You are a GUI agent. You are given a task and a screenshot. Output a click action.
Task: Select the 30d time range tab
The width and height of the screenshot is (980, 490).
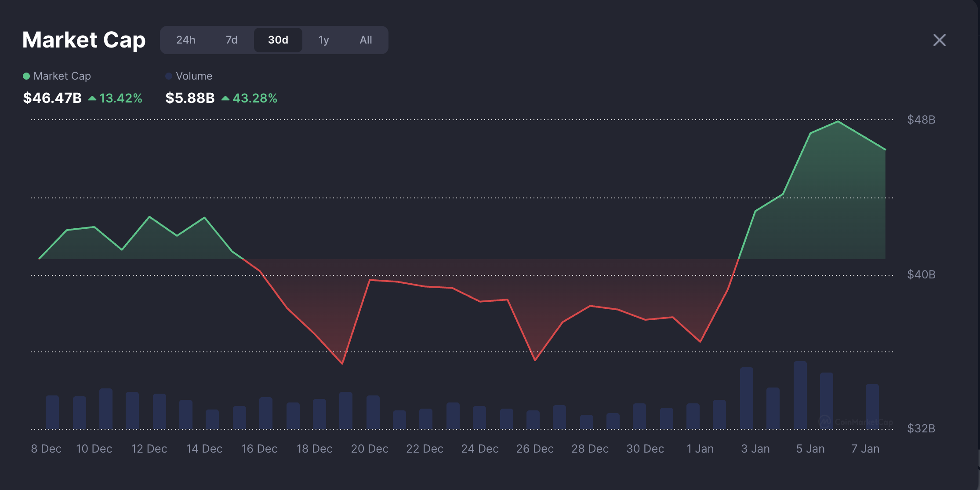pyautogui.click(x=278, y=40)
